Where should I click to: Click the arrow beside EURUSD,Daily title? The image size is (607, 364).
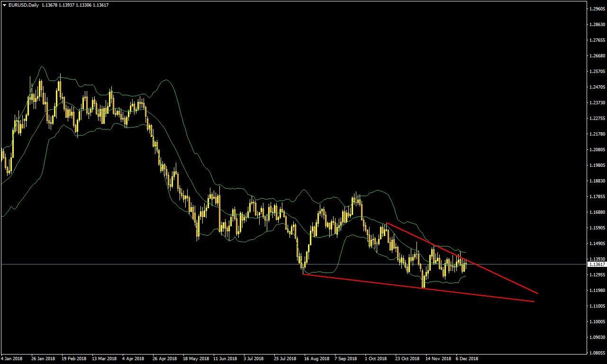[x=4, y=5]
